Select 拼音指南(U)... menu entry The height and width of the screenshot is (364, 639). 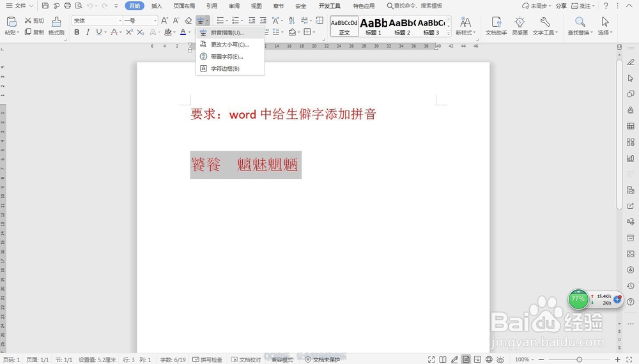(x=230, y=33)
